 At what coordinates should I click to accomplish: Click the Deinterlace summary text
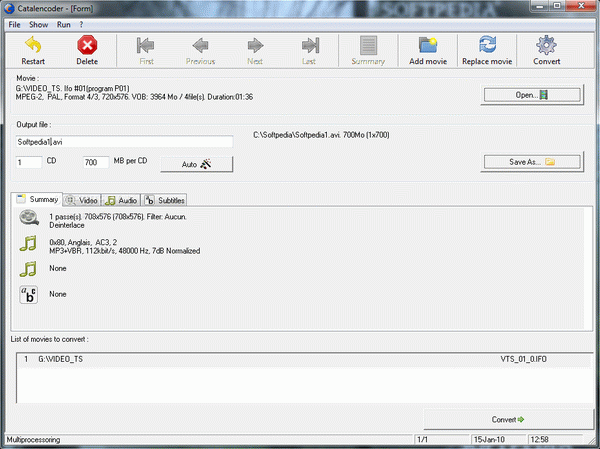click(67, 225)
